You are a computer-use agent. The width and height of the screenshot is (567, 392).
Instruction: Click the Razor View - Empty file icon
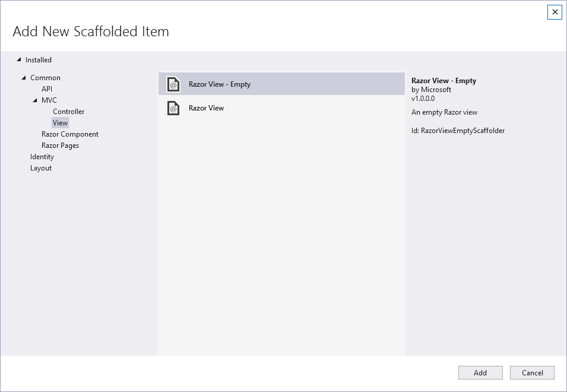pos(173,84)
